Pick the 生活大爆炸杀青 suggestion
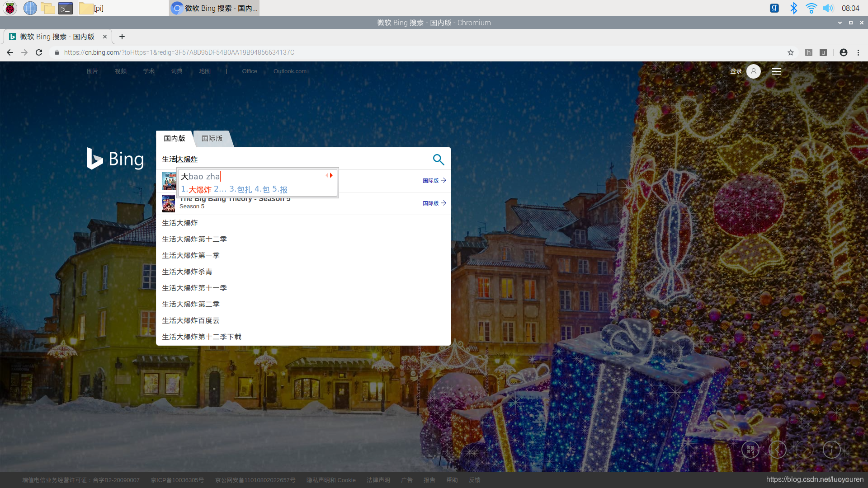 tap(187, 272)
